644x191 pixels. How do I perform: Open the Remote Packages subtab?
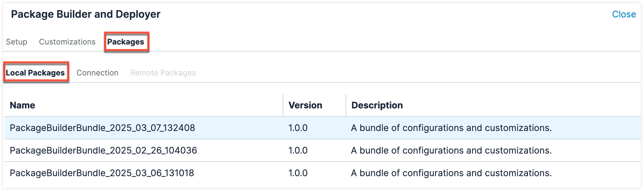(163, 73)
